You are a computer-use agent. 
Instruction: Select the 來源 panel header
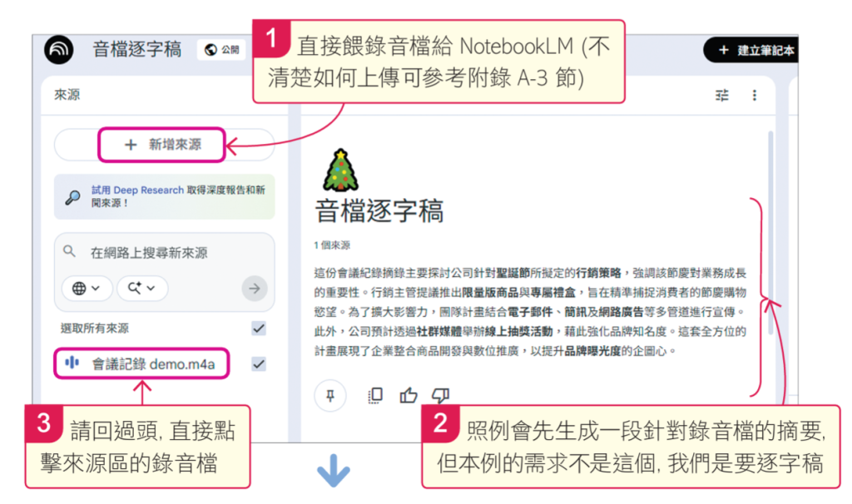point(67,95)
